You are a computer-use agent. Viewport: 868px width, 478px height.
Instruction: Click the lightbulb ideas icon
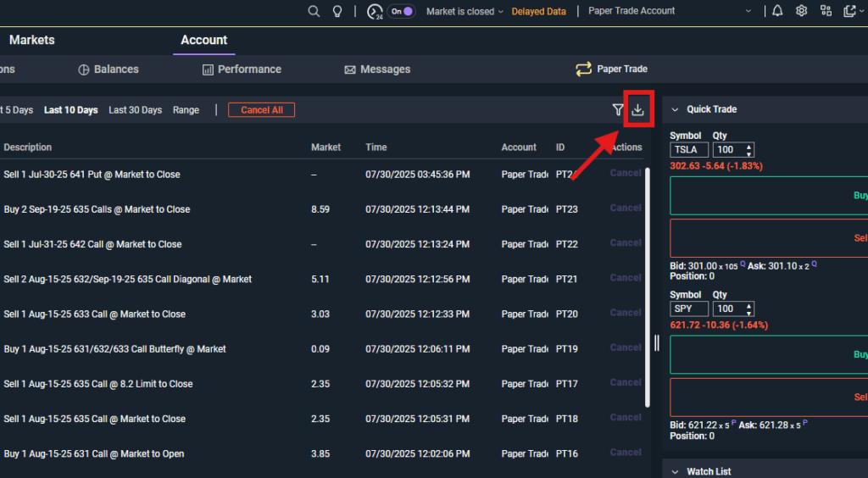click(x=337, y=11)
